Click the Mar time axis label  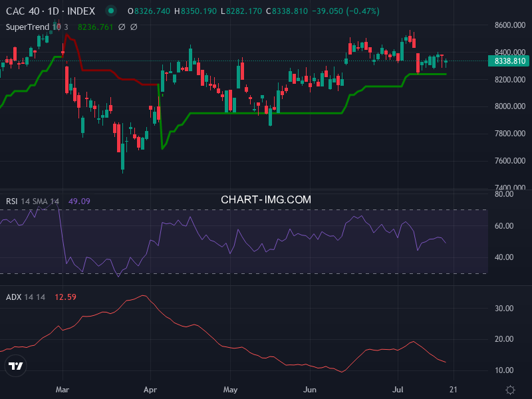63,390
